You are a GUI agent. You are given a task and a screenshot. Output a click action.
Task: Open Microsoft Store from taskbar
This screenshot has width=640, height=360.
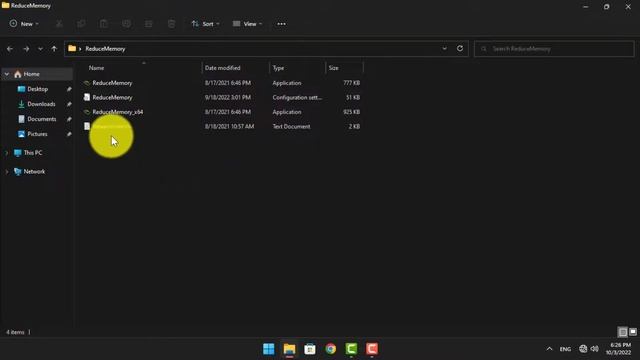coord(310,349)
